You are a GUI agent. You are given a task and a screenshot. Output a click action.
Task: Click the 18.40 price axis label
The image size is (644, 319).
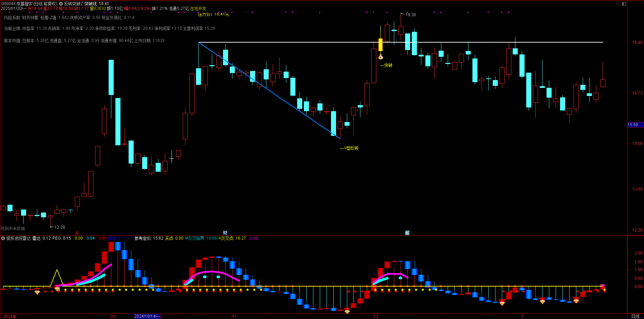point(637,42)
